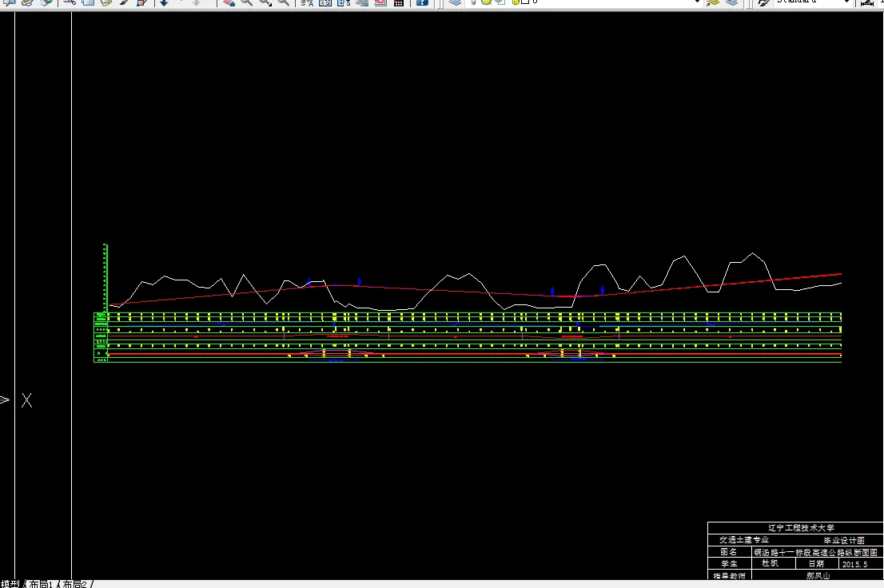Select the Match Properties brush tool
This screenshot has width=884, height=588.
point(124,2)
